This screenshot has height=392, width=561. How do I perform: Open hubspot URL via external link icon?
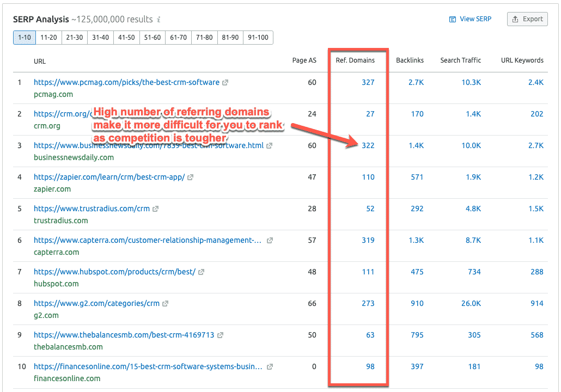click(202, 272)
